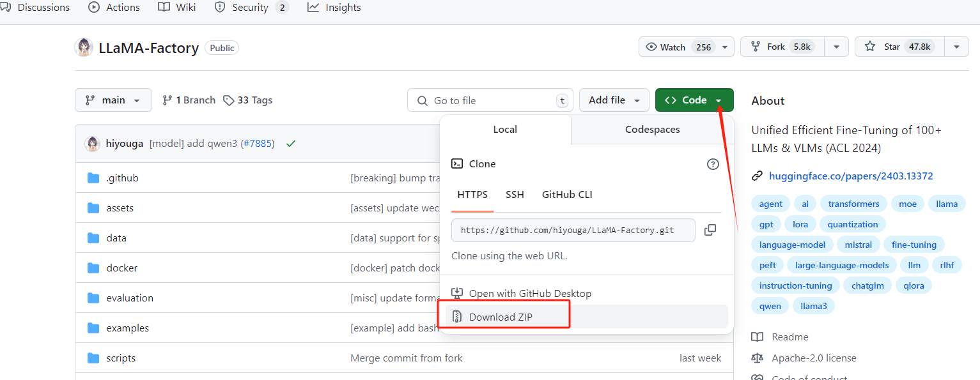The height and width of the screenshot is (380, 980).
Task: Open the Add file dropdown
Action: [x=614, y=100]
